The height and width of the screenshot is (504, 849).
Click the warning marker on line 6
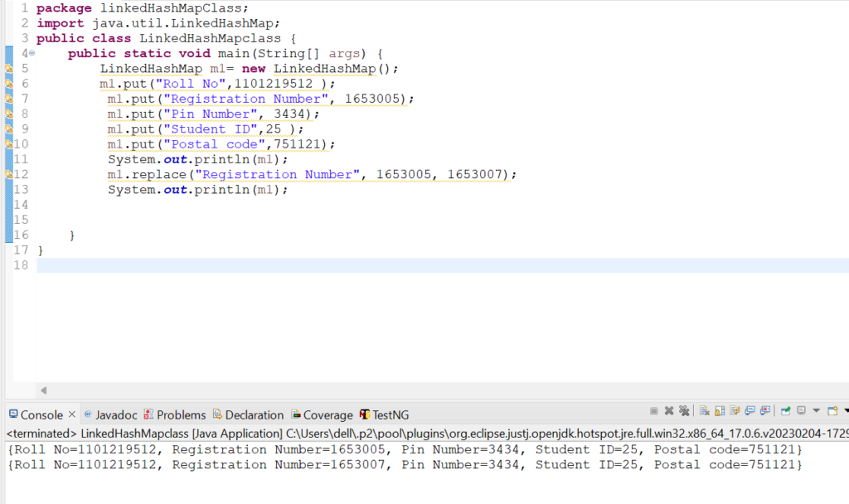click(x=8, y=84)
